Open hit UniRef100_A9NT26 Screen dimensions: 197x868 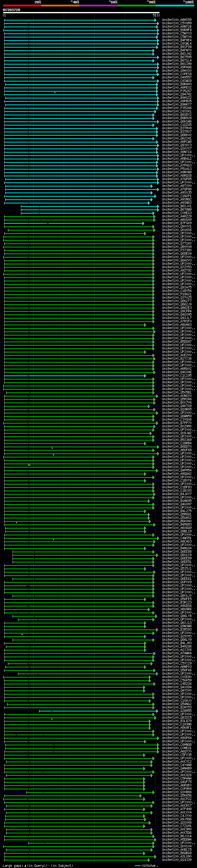(177, 26)
